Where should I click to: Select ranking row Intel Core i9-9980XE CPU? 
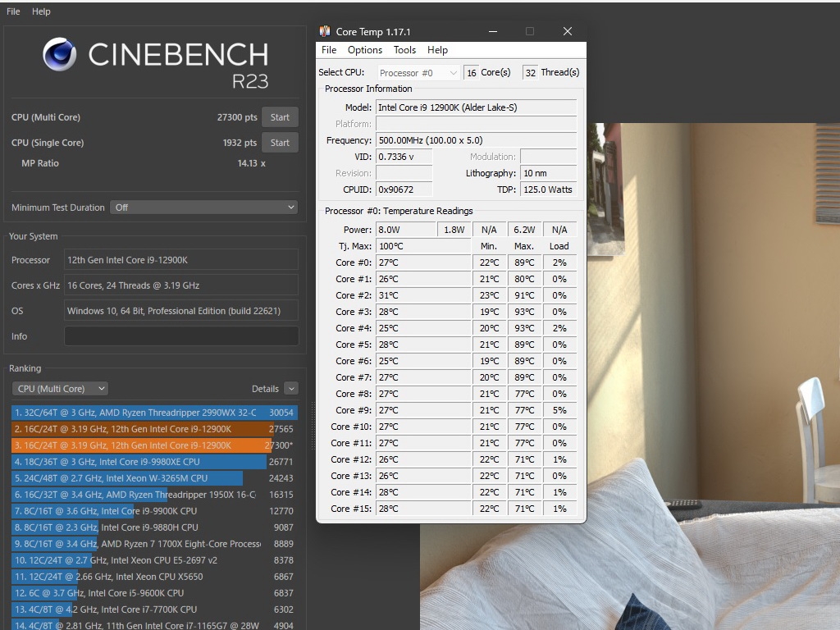154,462
